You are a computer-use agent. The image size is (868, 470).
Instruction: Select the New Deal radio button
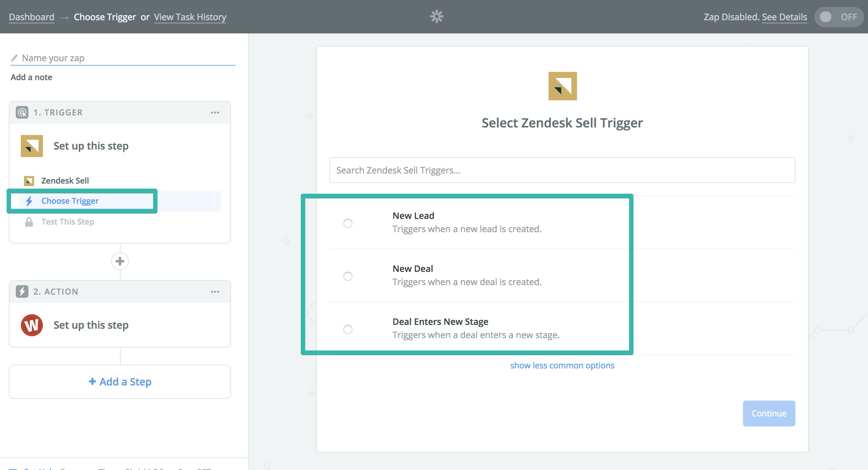348,276
